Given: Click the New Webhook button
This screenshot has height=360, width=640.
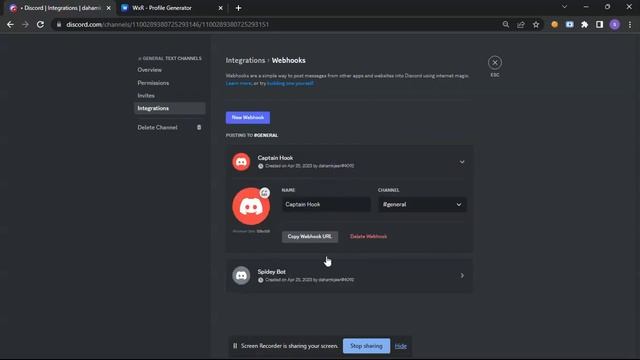Looking at the screenshot, I should 248,118.
